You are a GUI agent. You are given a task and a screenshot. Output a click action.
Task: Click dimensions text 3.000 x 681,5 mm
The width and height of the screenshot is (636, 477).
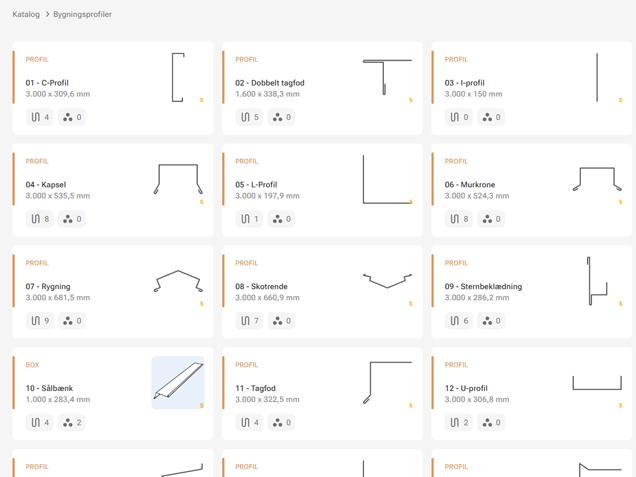[58, 298]
